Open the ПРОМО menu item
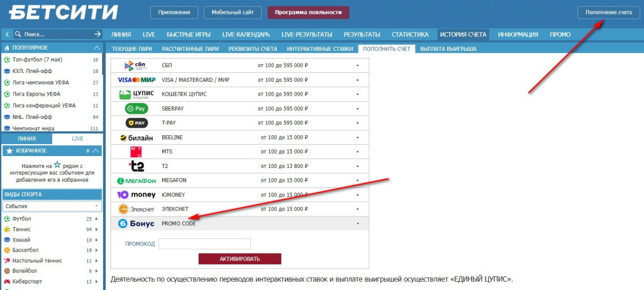Image resolution: width=644 pixels, height=290 pixels. click(x=560, y=35)
